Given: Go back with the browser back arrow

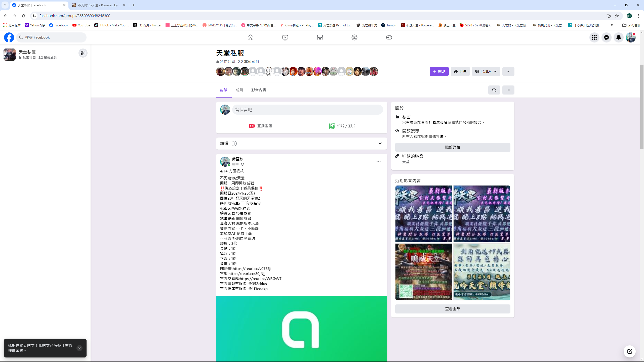Looking at the screenshot, I should pos(6,16).
